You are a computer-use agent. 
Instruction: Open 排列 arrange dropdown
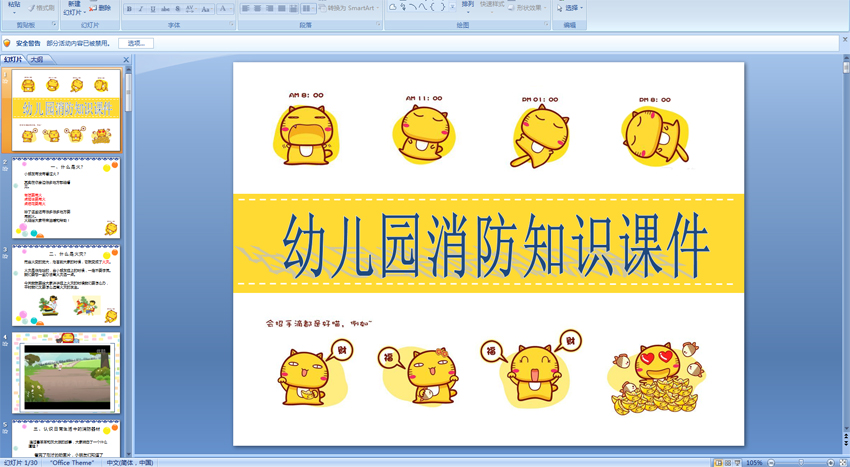click(467, 7)
